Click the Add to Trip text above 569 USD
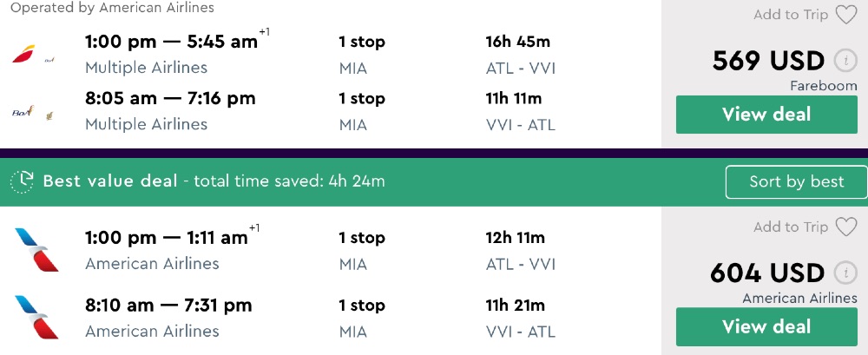This screenshot has width=868, height=355. [791, 15]
